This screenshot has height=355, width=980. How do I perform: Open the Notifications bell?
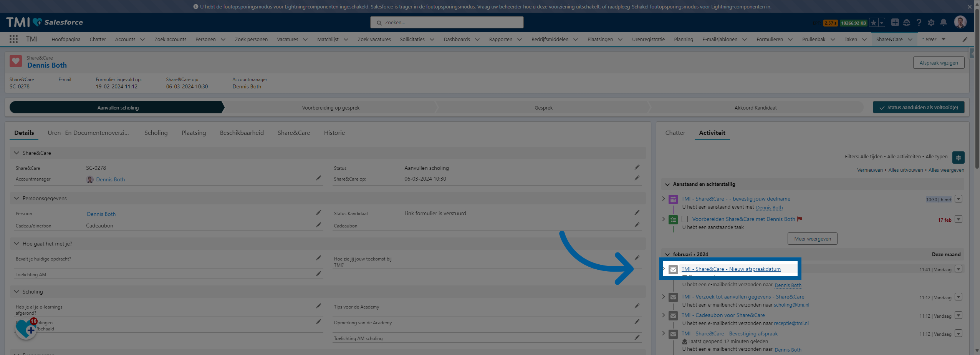click(944, 22)
